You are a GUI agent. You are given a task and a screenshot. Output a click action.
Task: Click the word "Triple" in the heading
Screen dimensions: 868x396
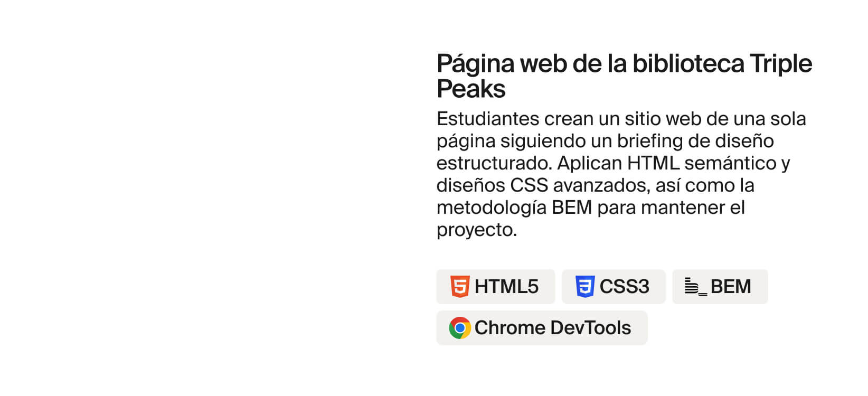click(x=781, y=64)
